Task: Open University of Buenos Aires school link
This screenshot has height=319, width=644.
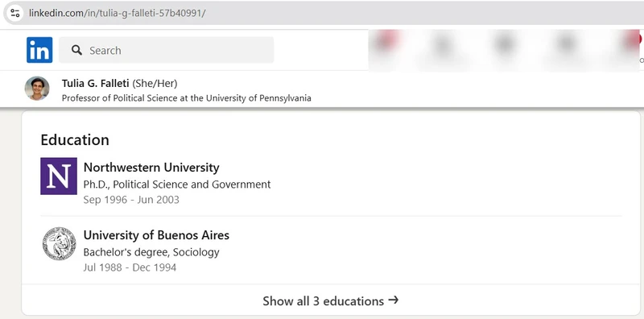Action: tap(156, 235)
